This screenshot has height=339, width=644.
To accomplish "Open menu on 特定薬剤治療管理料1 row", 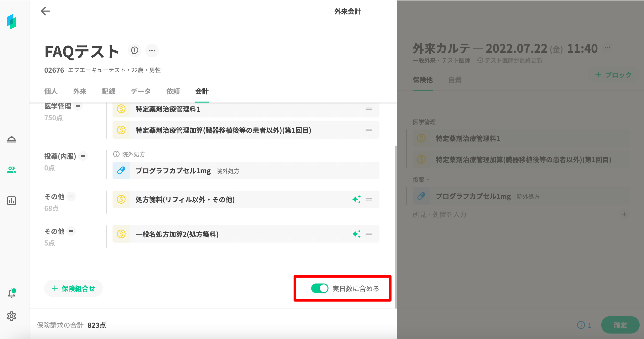I will [369, 109].
